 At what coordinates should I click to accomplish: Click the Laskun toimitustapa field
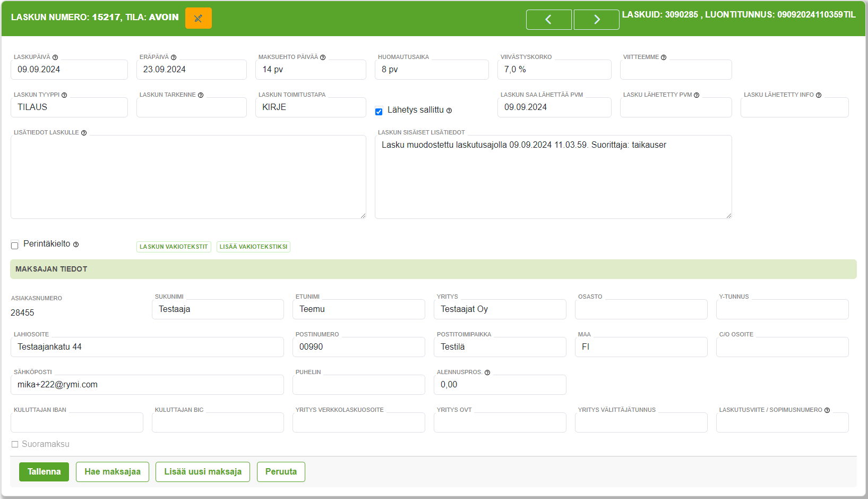click(x=311, y=107)
